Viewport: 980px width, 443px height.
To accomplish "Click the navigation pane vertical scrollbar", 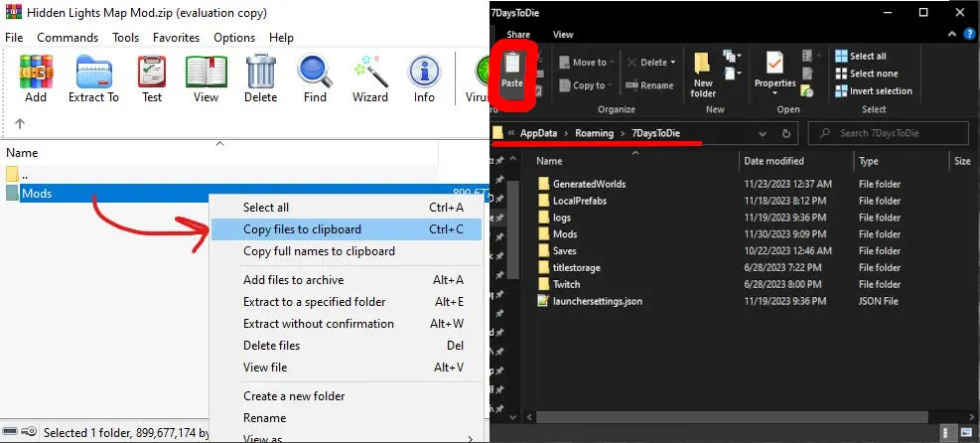I will 512,229.
